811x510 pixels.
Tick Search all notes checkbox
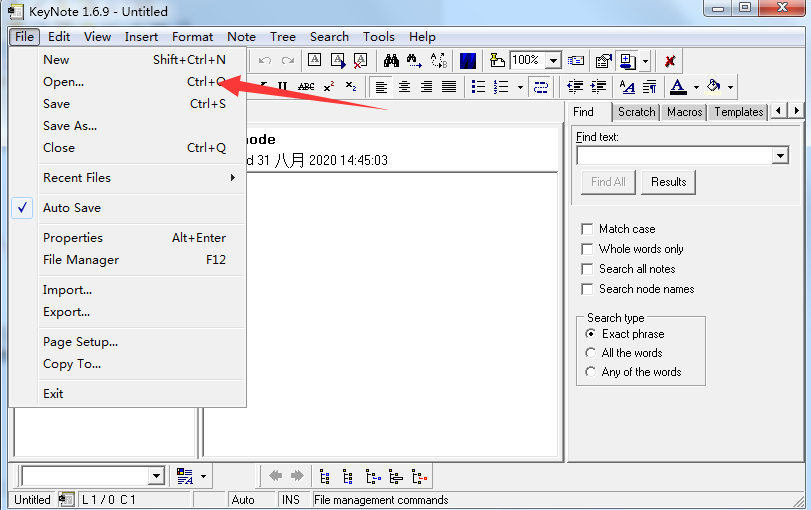[587, 269]
